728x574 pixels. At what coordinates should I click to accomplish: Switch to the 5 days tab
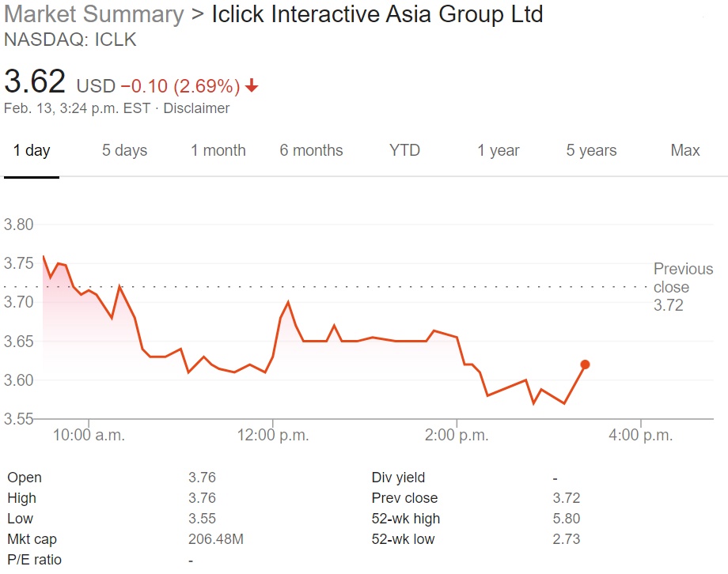click(124, 151)
